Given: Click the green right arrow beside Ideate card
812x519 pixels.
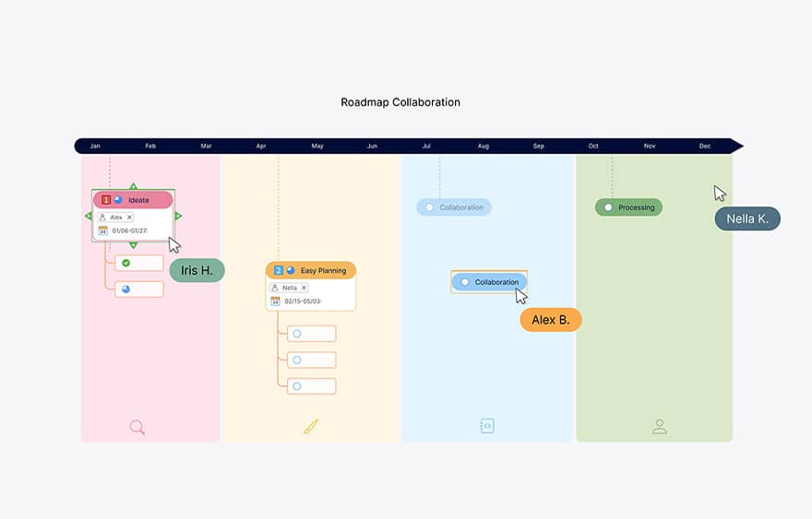Looking at the screenshot, I should coord(179,216).
